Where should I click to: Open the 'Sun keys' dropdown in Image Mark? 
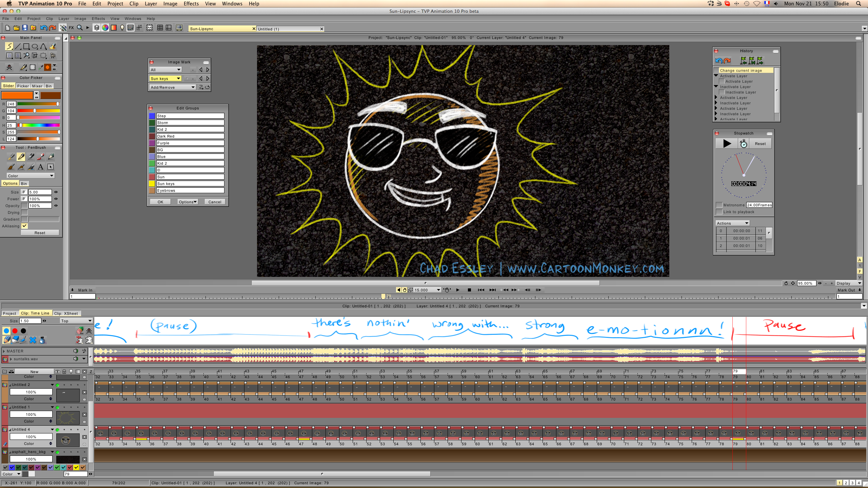click(166, 79)
